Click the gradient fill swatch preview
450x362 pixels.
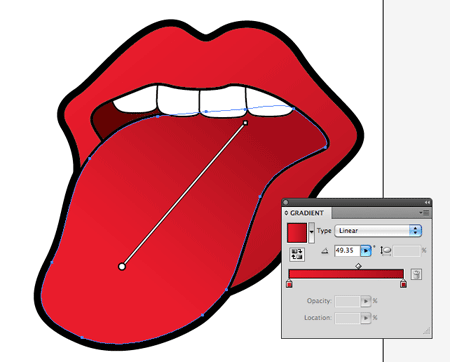coord(297,233)
